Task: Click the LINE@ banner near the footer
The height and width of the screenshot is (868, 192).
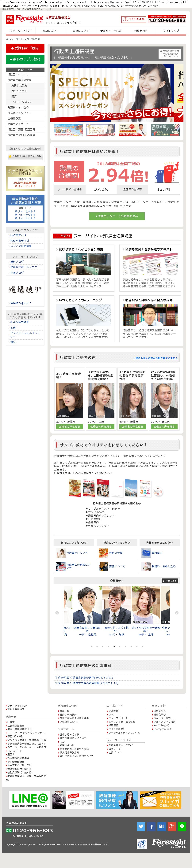Action: pos(29,800)
